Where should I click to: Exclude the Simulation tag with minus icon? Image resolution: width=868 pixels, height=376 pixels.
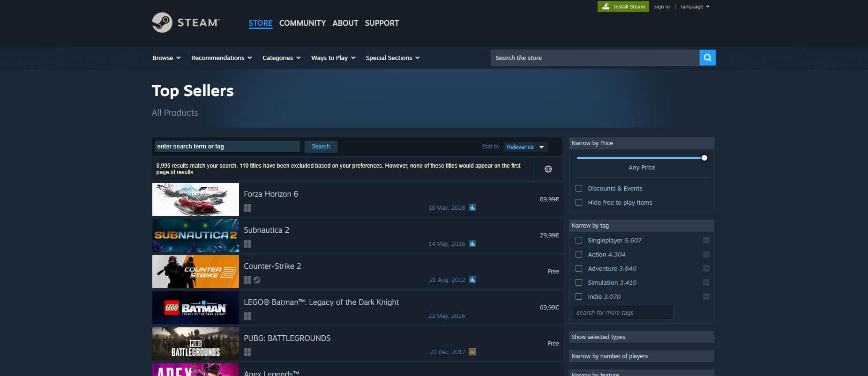pos(706,282)
